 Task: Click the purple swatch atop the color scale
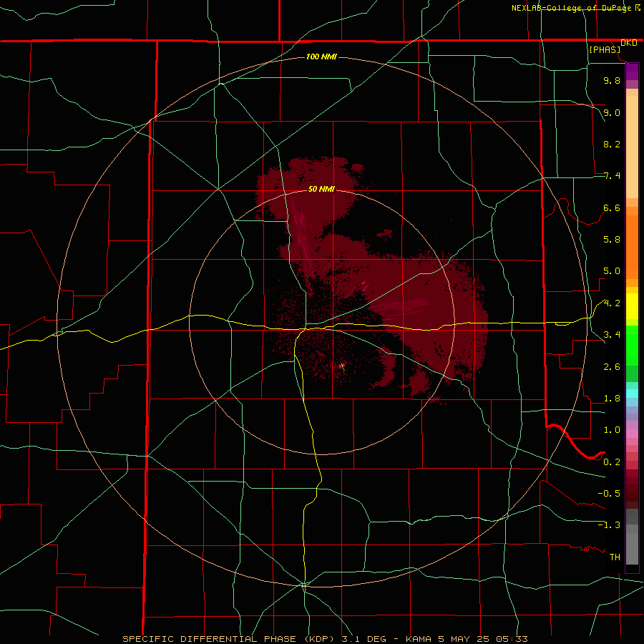[x=632, y=72]
